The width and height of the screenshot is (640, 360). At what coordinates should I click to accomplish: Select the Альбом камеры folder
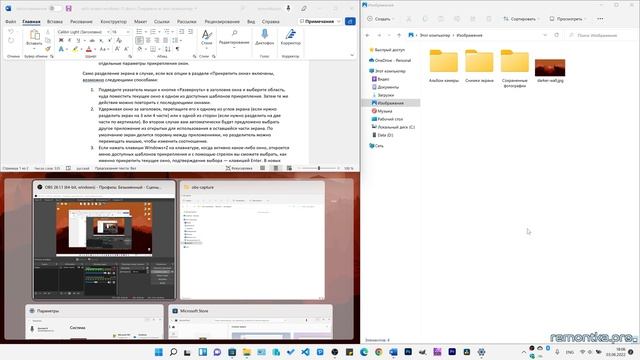(444, 66)
